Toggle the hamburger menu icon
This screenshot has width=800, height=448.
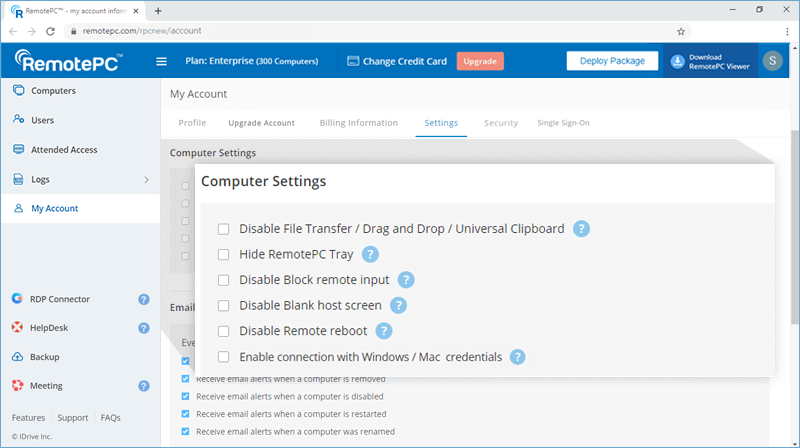click(161, 61)
